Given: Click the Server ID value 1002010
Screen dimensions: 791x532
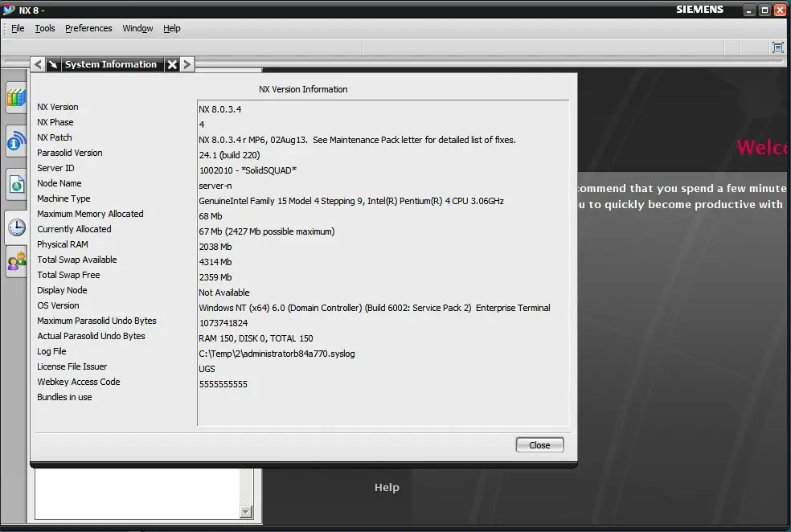Looking at the screenshot, I should pyautogui.click(x=248, y=170).
